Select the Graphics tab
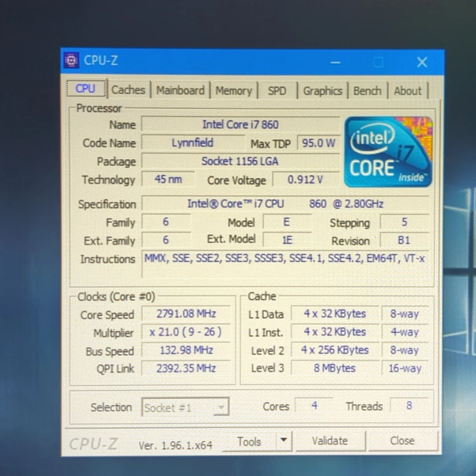 tap(322, 91)
